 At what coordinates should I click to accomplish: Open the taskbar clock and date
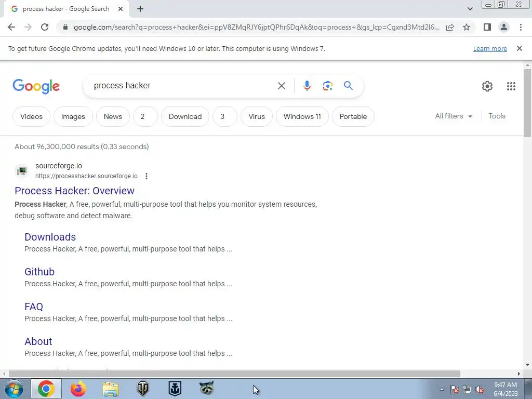pyautogui.click(x=506, y=389)
